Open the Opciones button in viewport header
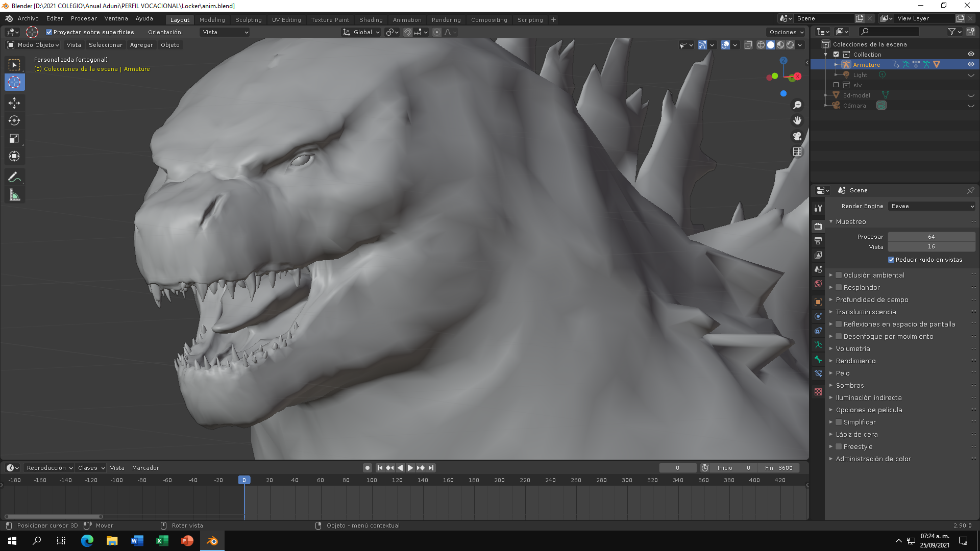Image resolution: width=980 pixels, height=551 pixels. (786, 32)
